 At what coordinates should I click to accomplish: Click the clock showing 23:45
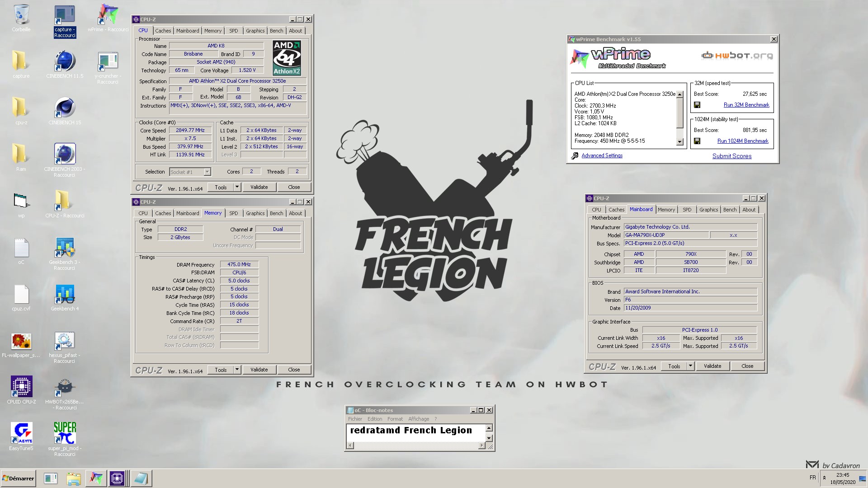coord(843,475)
